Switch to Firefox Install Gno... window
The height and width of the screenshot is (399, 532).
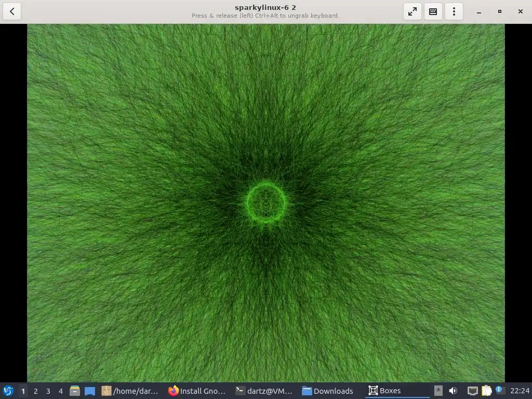(x=197, y=391)
